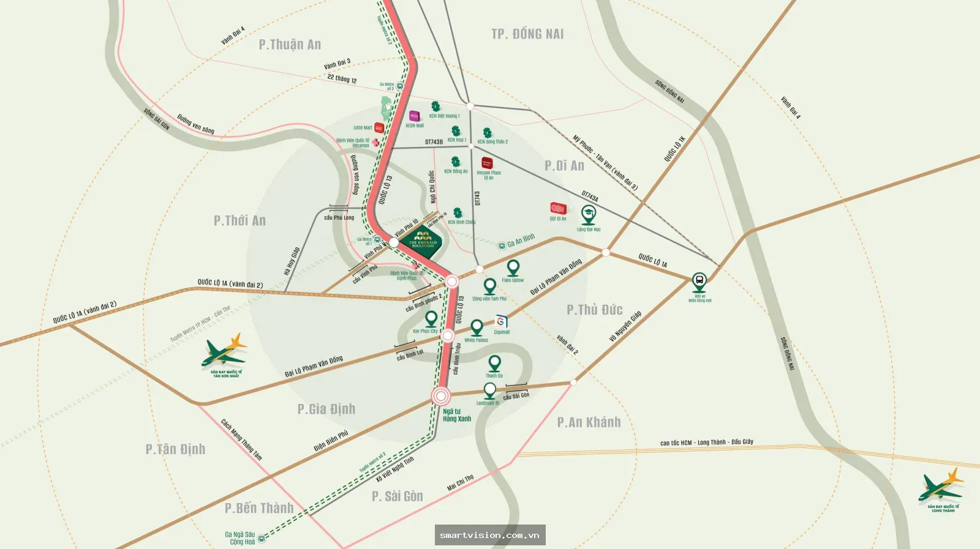Click the Cách Mạng Tháng Tám road label
This screenshot has height=549, width=980.
(241, 439)
